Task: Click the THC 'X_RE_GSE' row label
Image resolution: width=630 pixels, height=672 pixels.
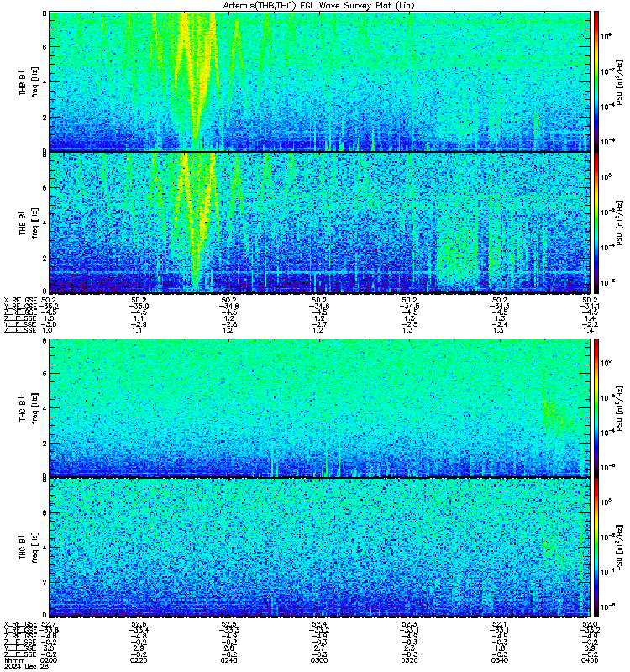Action: 20,624
